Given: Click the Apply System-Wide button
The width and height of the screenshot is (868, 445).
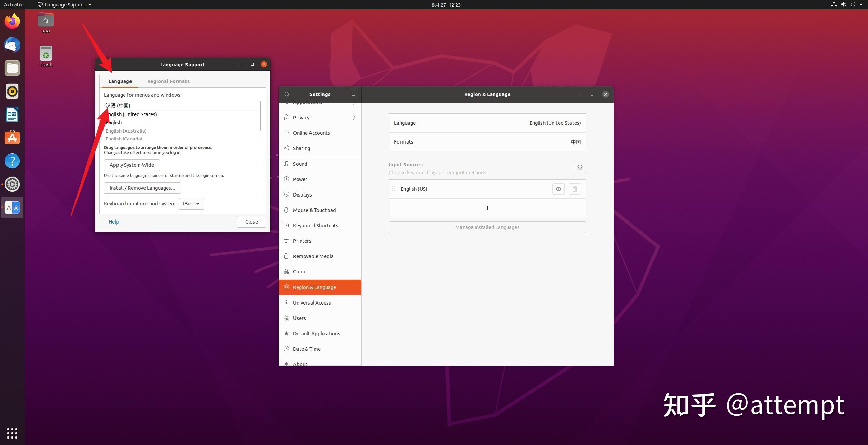Looking at the screenshot, I should (x=132, y=165).
